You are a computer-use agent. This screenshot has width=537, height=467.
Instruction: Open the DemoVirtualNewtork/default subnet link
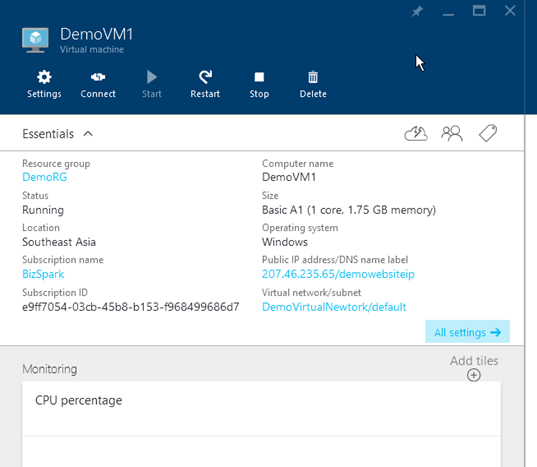coord(334,307)
